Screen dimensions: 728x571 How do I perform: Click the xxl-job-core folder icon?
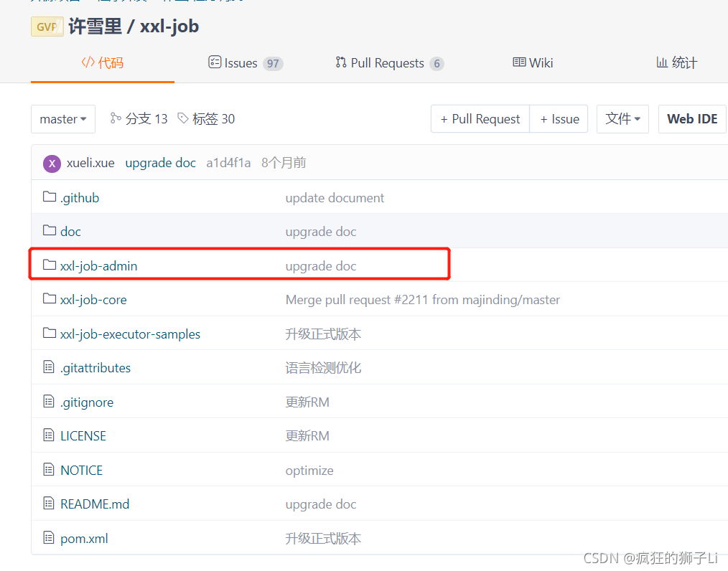[x=50, y=298]
